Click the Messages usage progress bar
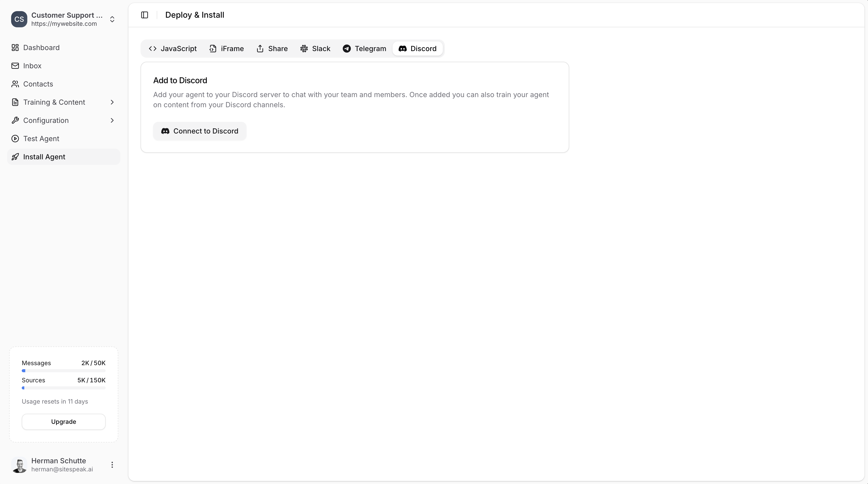Image resolution: width=868 pixels, height=484 pixels. coord(63,371)
